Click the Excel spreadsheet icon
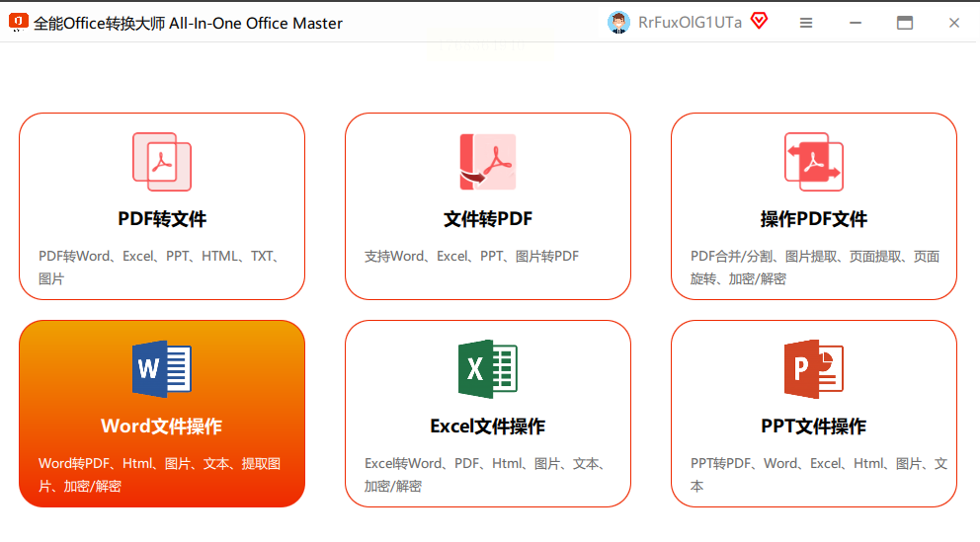This screenshot has height=542, width=980. (x=488, y=369)
